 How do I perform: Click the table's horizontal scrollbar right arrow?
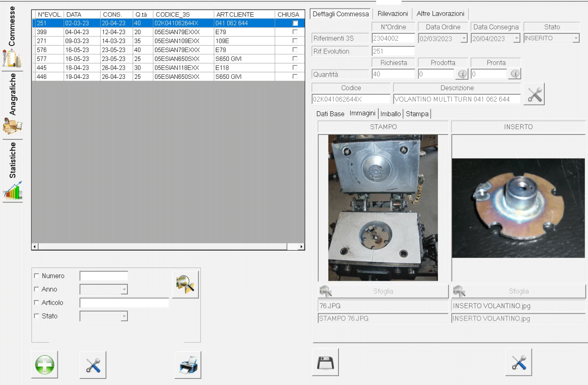click(x=301, y=247)
